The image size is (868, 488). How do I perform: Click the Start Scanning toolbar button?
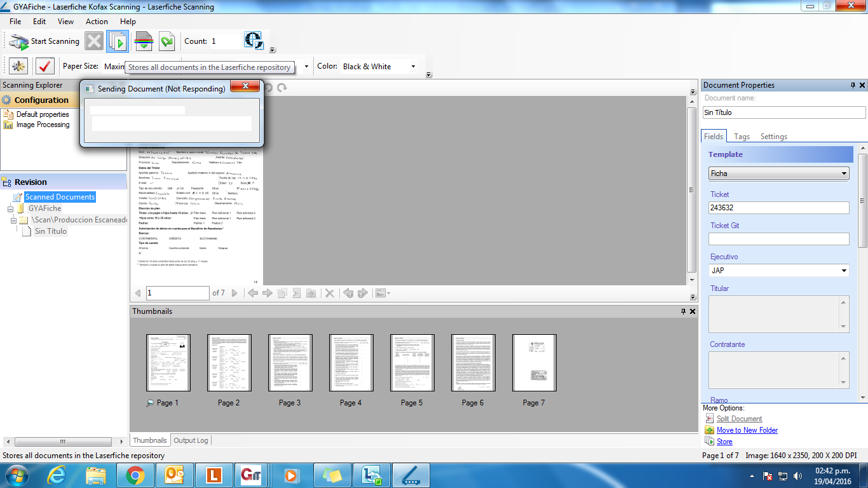point(44,41)
